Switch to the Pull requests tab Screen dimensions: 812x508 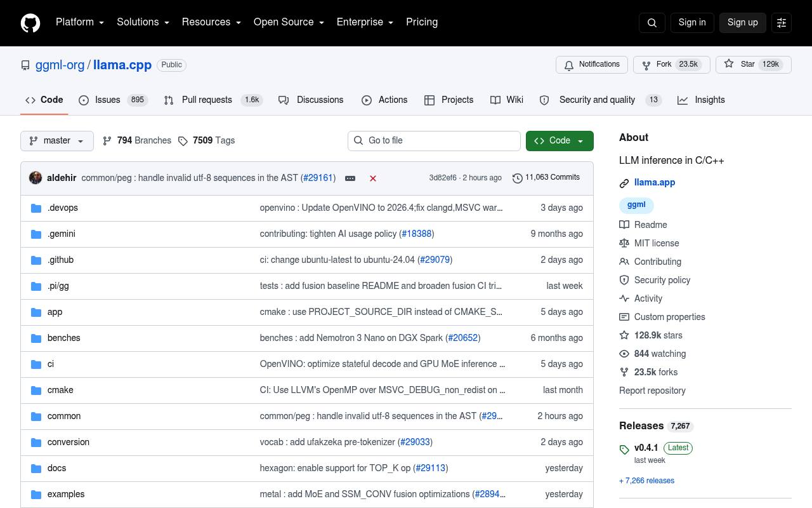[213, 100]
